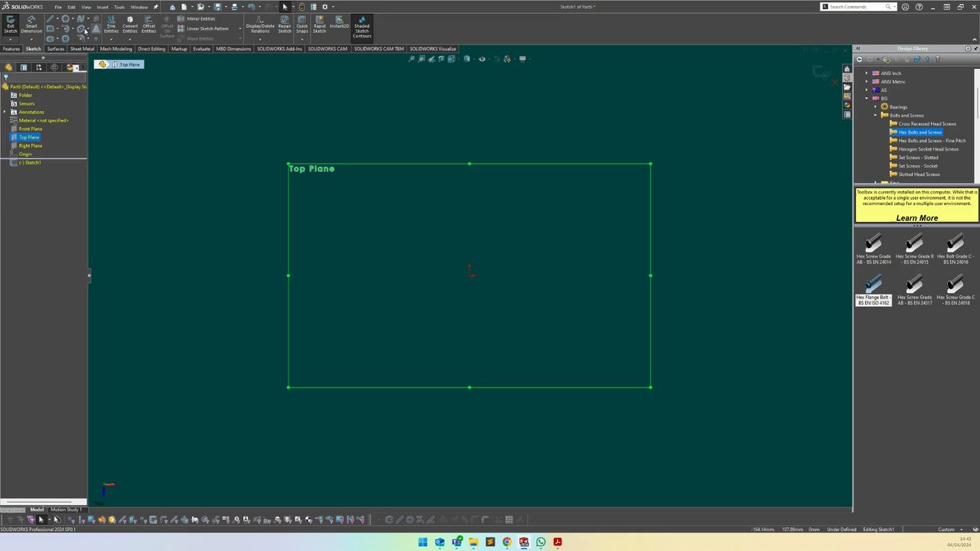Screen dimensions: 980x551
Task: Open the Windows Start menu
Action: [423, 543]
